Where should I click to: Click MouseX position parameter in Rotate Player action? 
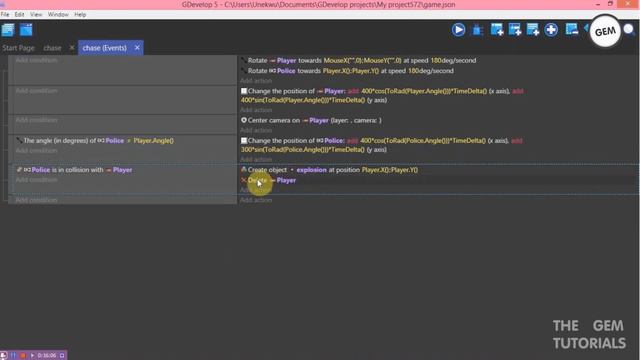pos(362,60)
